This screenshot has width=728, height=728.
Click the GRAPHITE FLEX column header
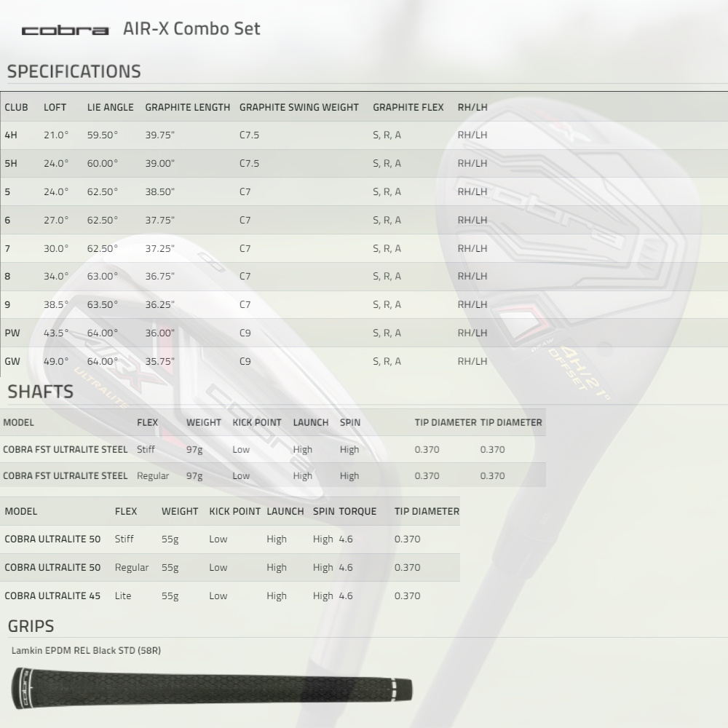pos(408,107)
